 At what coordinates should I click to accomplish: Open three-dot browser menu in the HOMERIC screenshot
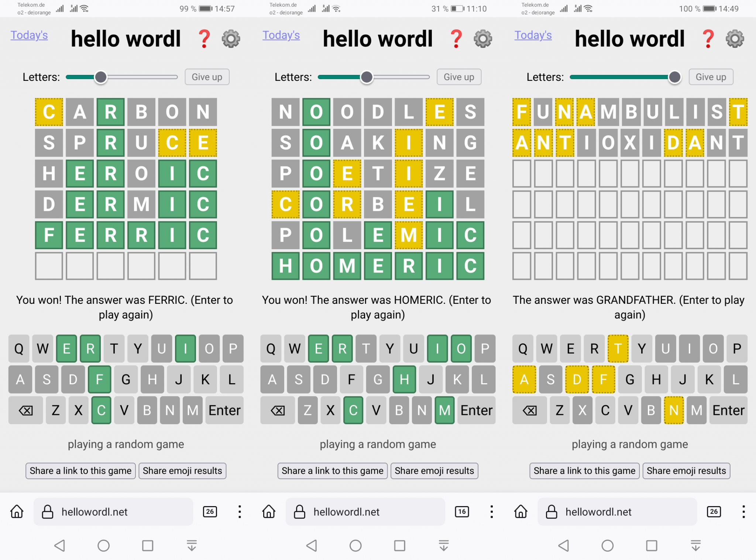point(491,512)
